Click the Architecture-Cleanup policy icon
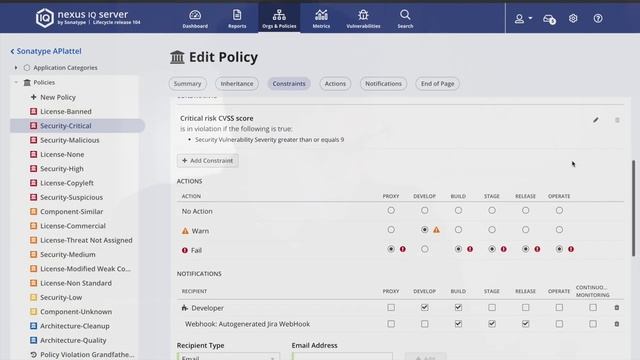The image size is (640, 360). pyautogui.click(x=33, y=326)
